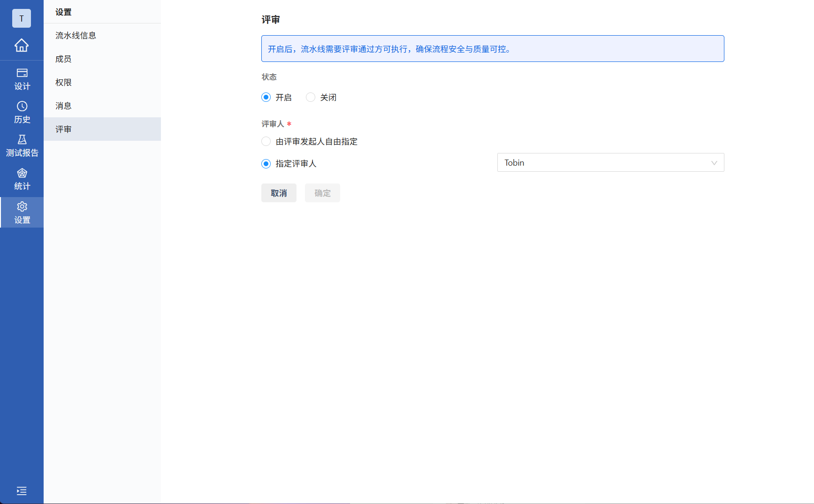Image resolution: width=814 pixels, height=504 pixels.
Task: Open the 历史 history section
Action: 22,113
